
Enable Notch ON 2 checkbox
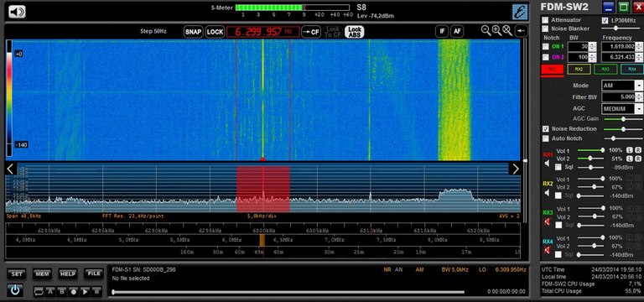point(545,57)
